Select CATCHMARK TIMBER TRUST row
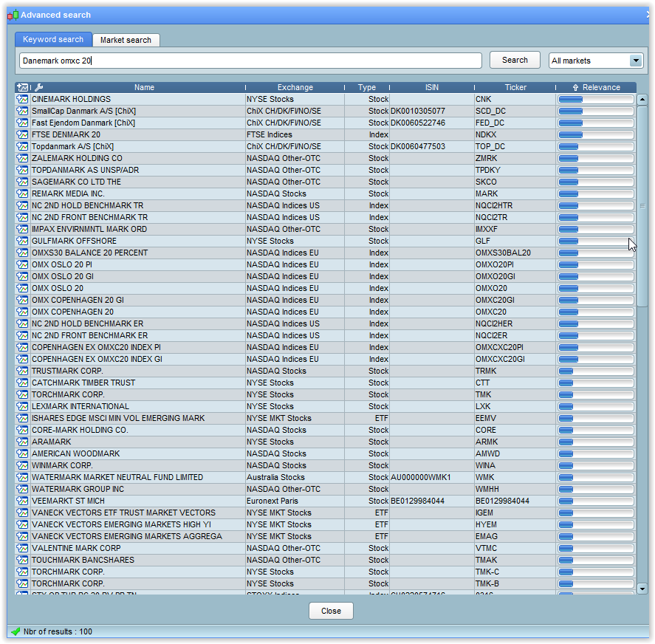Image resolution: width=655 pixels, height=644 pixels. [x=326, y=383]
